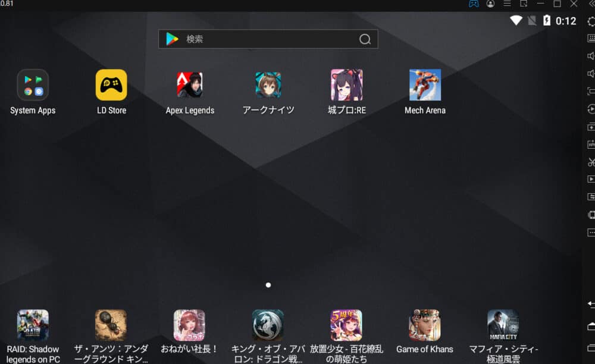Screen dimensions: 595x364
Task: Open RAID: Shadow Legends on PC
Action: point(33,325)
